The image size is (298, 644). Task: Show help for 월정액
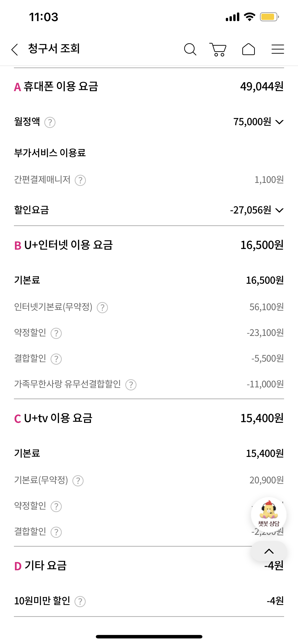click(50, 122)
